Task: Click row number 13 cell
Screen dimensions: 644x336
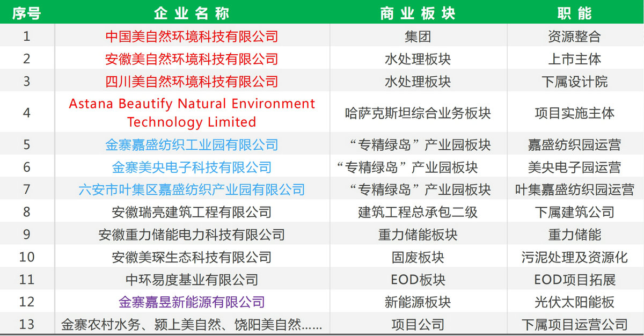Action: click(27, 324)
